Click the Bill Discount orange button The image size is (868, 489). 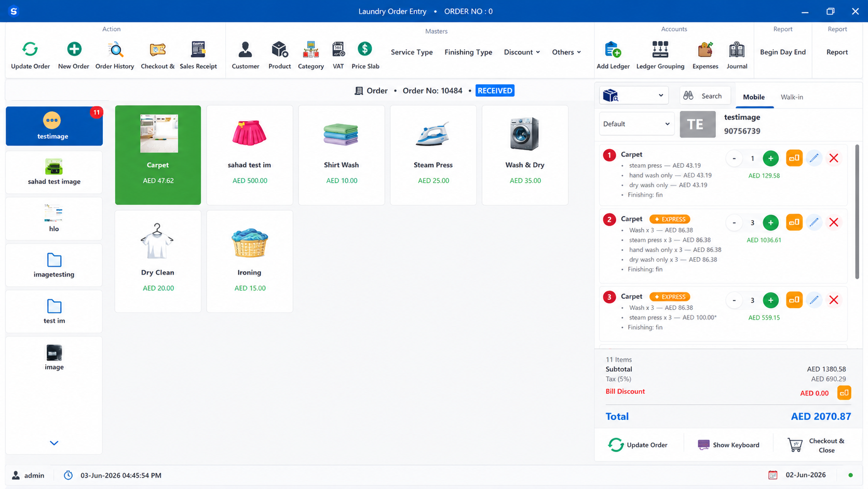pos(844,393)
